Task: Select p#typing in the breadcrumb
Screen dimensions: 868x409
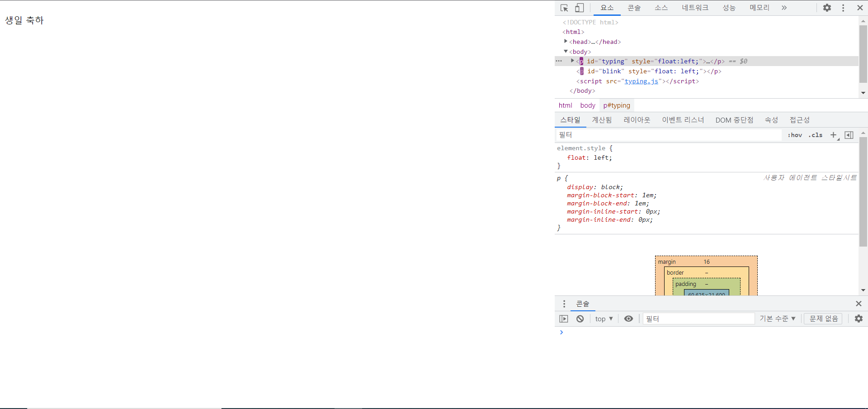Action: click(x=617, y=105)
